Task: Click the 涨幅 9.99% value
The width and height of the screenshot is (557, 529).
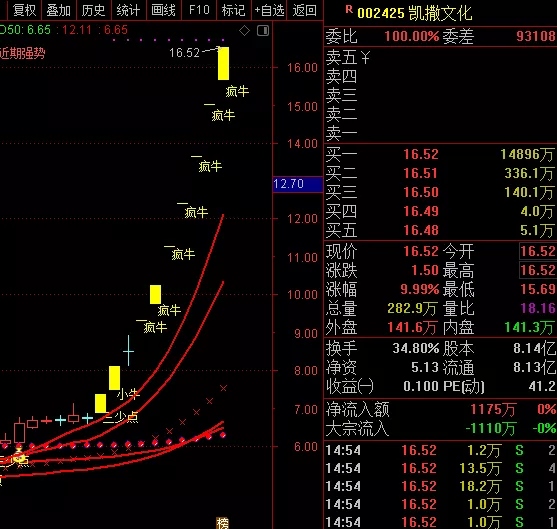Action: tap(420, 289)
